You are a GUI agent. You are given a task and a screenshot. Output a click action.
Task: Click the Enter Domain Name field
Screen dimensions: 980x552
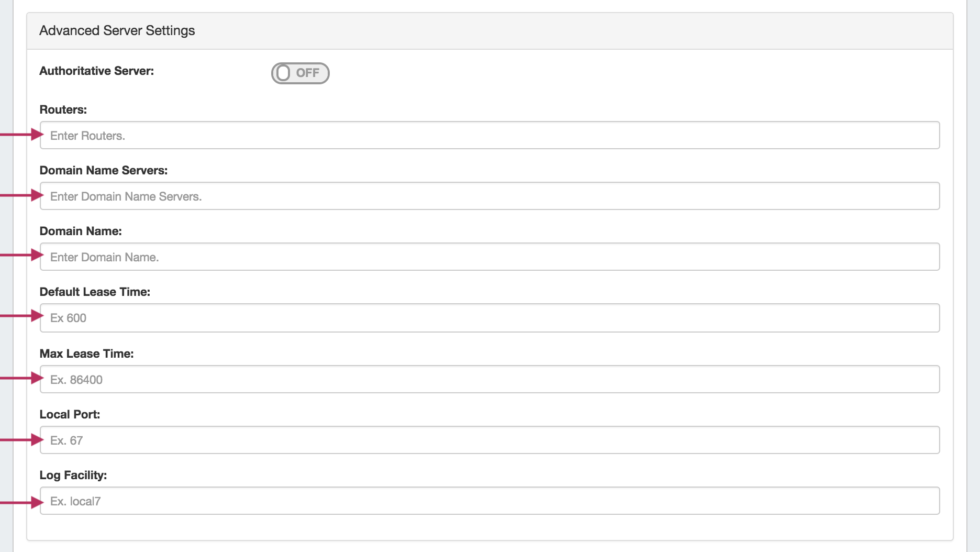click(x=489, y=257)
